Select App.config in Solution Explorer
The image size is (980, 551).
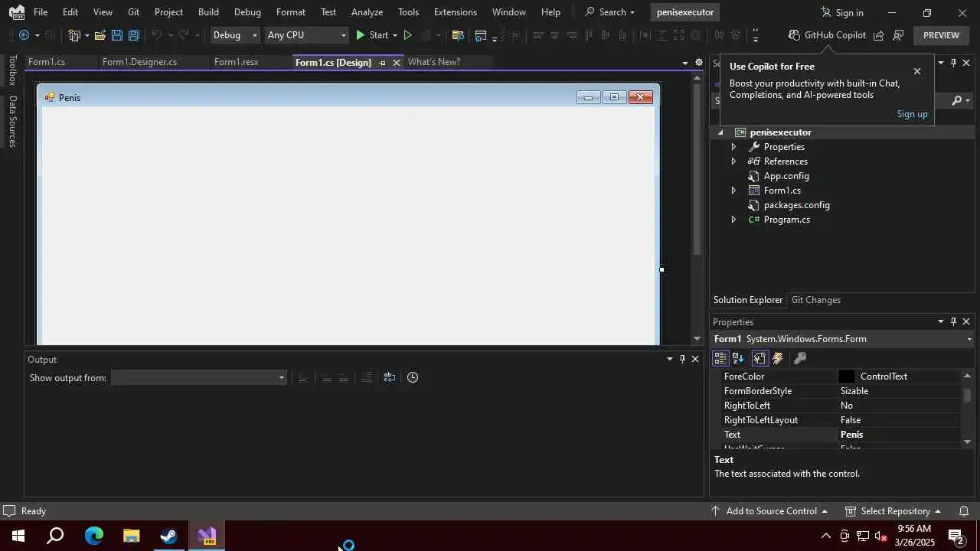(786, 176)
